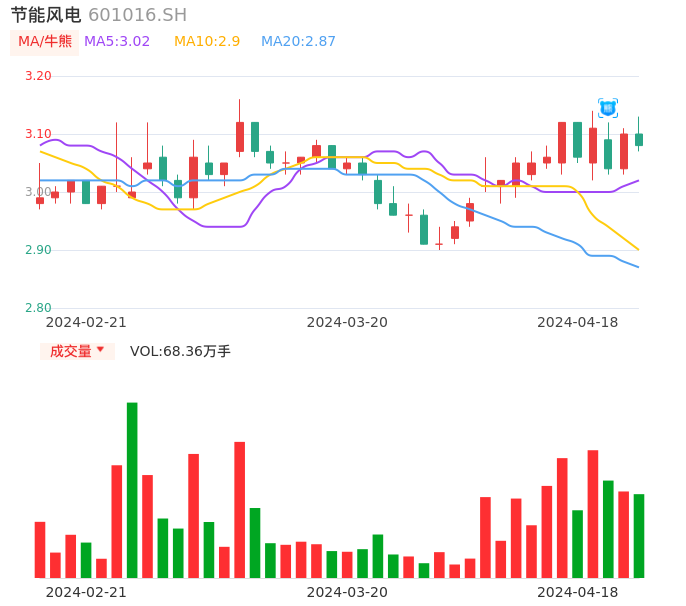
Task: Toggle the MA/牛熊 indicator button
Action: (x=44, y=42)
